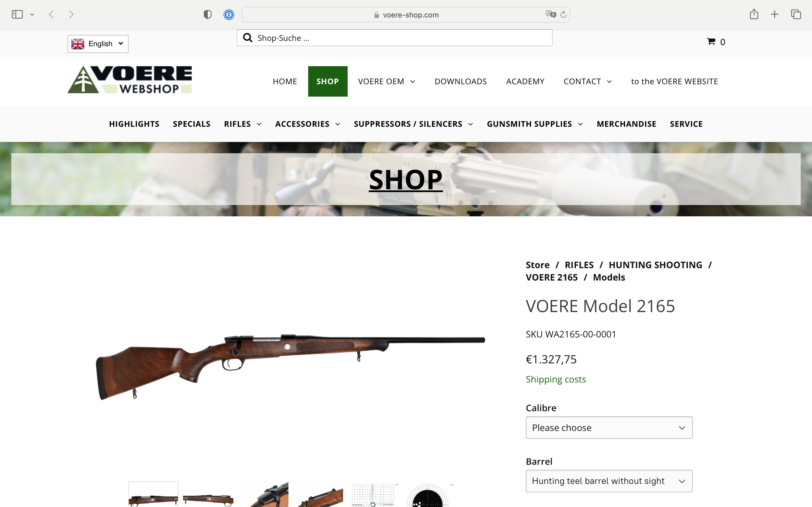Open the Barrel selection dropdown
812x507 pixels.
tap(609, 481)
